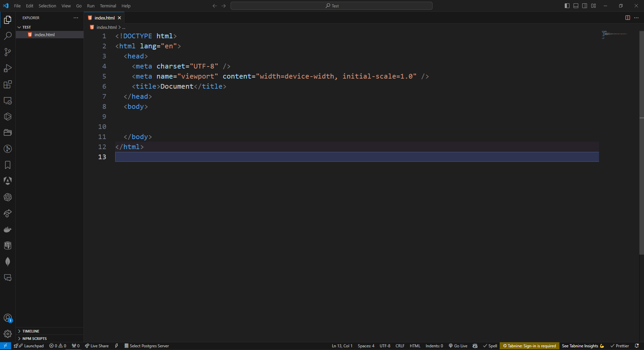Open the View menu

(66, 6)
